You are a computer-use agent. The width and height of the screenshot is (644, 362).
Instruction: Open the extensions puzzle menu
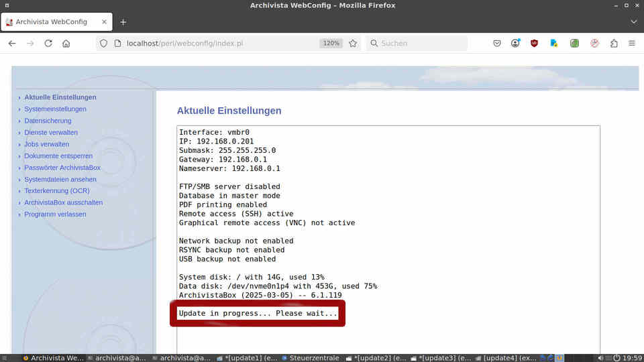coord(614,43)
